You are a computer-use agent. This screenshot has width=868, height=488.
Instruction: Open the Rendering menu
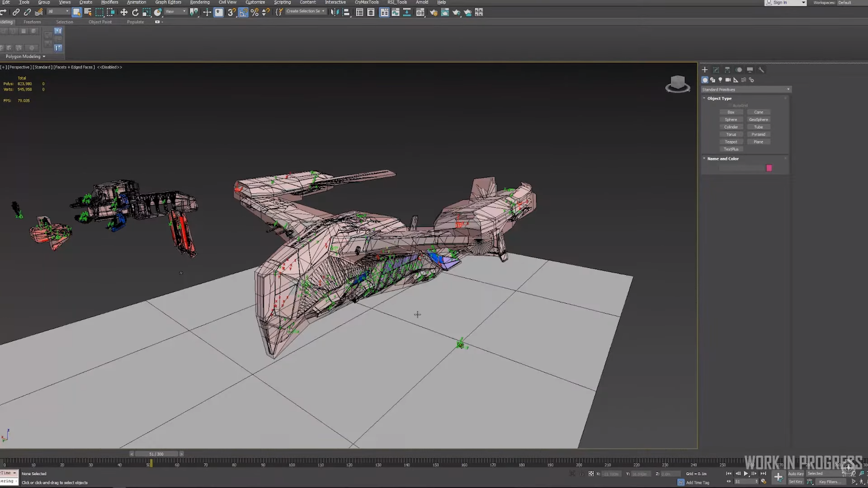tap(199, 2)
